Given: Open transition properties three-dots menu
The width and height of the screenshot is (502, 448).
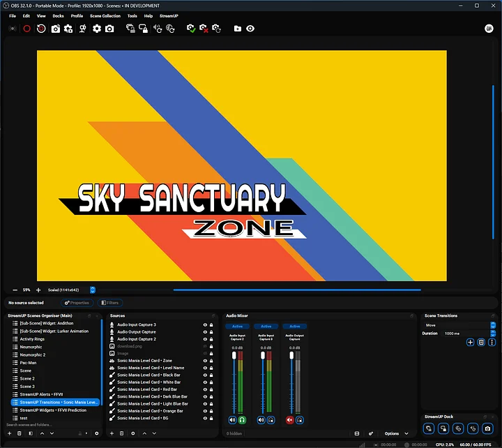Looking at the screenshot, I should (492, 342).
